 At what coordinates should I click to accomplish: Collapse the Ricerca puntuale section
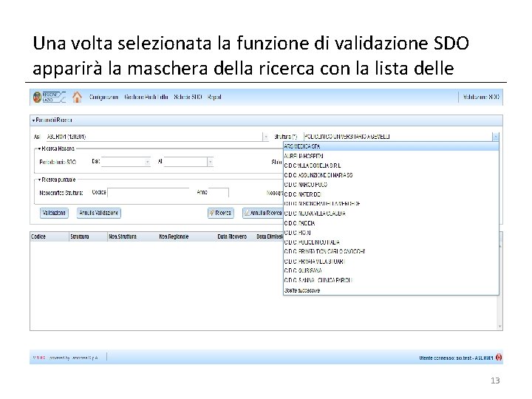click(39, 180)
